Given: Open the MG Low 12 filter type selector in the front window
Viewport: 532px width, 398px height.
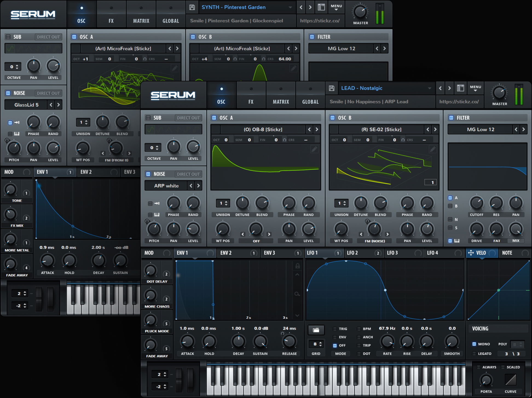Looking at the screenshot, I should point(480,129).
